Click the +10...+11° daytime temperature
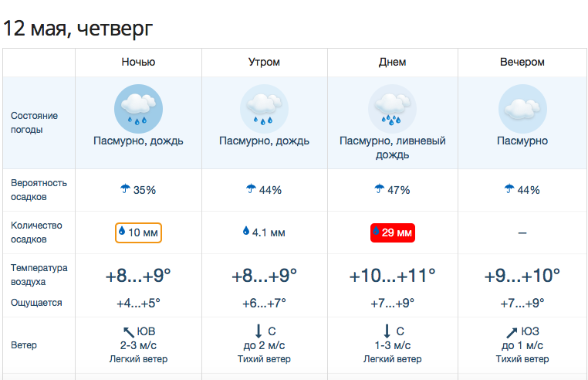 [x=392, y=276]
